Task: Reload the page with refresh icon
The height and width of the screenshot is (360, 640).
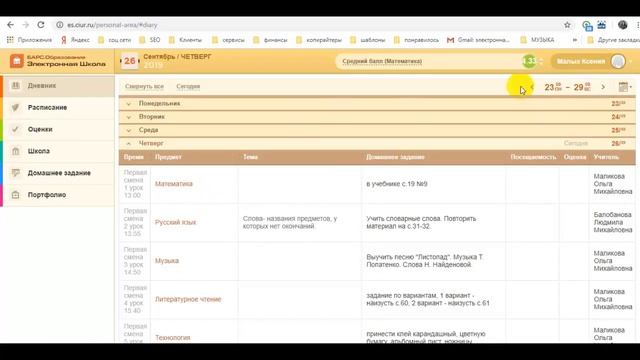Action: click(x=41, y=25)
